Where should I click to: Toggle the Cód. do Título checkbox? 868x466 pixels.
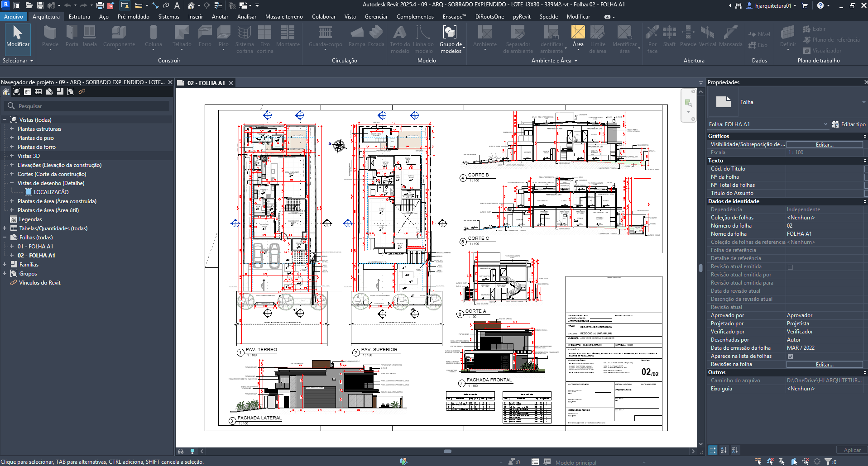(x=866, y=169)
